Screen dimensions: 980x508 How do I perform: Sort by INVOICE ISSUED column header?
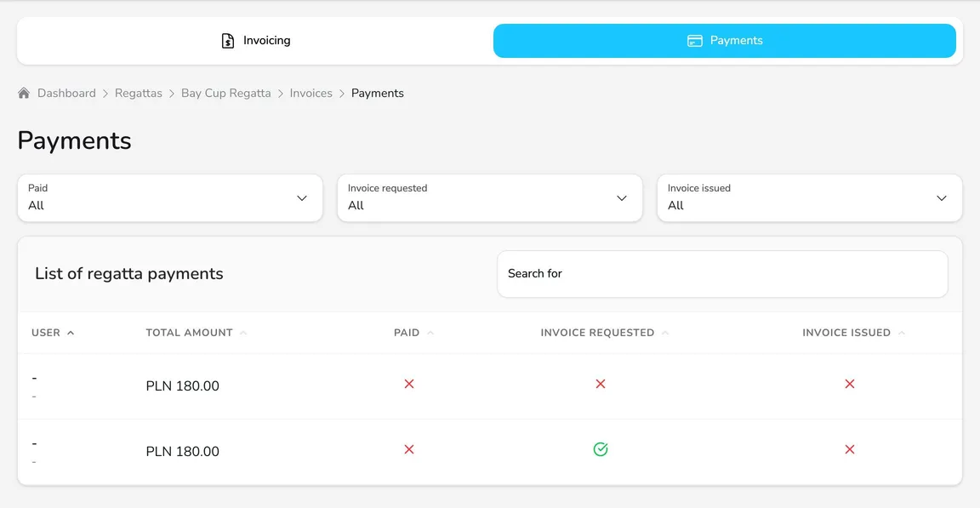tap(853, 333)
